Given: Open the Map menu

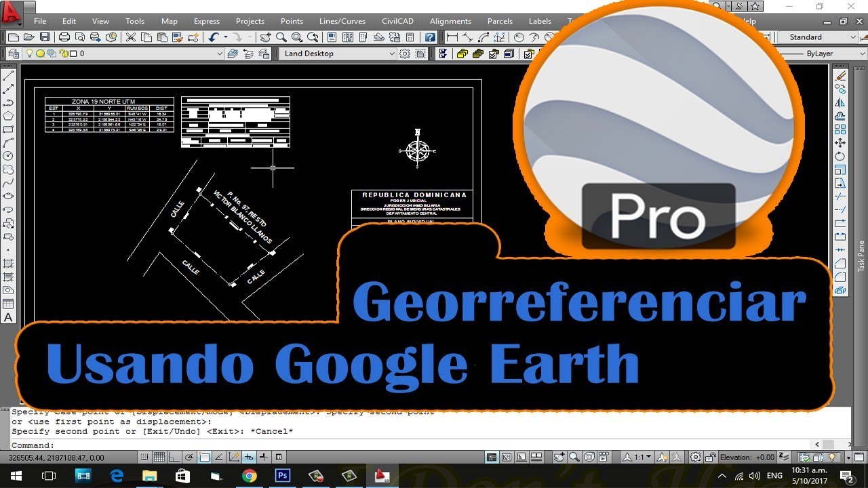Looking at the screenshot, I should (170, 21).
